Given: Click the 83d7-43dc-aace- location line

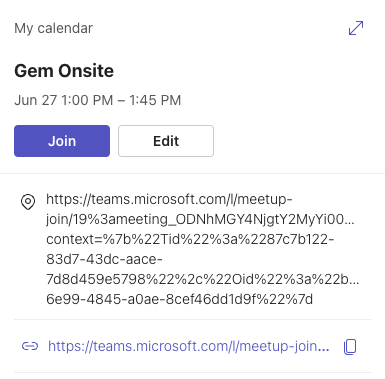Looking at the screenshot, I should coord(104,259).
